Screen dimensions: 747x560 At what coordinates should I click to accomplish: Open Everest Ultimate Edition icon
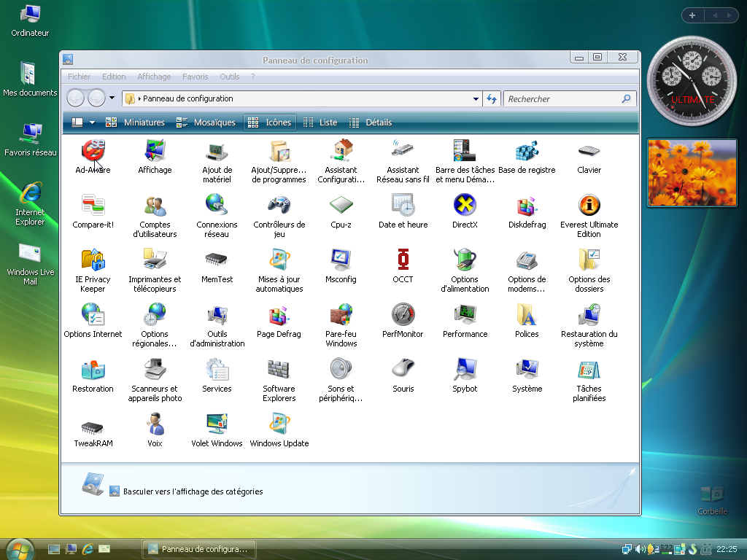point(589,206)
